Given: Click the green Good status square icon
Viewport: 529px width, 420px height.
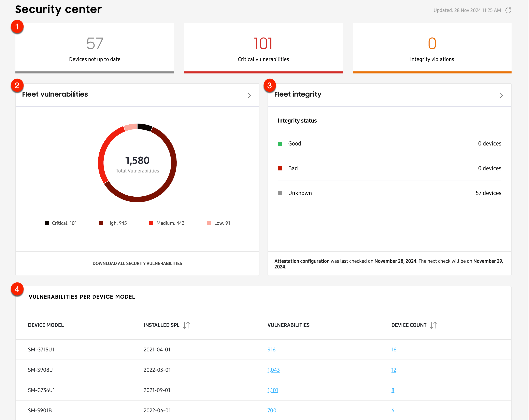Looking at the screenshot, I should 280,143.
